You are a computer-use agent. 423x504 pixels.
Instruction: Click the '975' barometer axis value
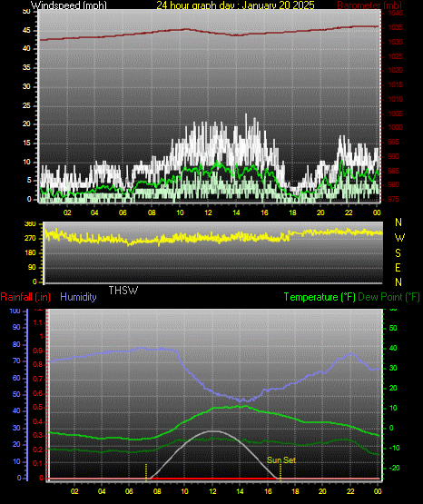[x=393, y=199]
